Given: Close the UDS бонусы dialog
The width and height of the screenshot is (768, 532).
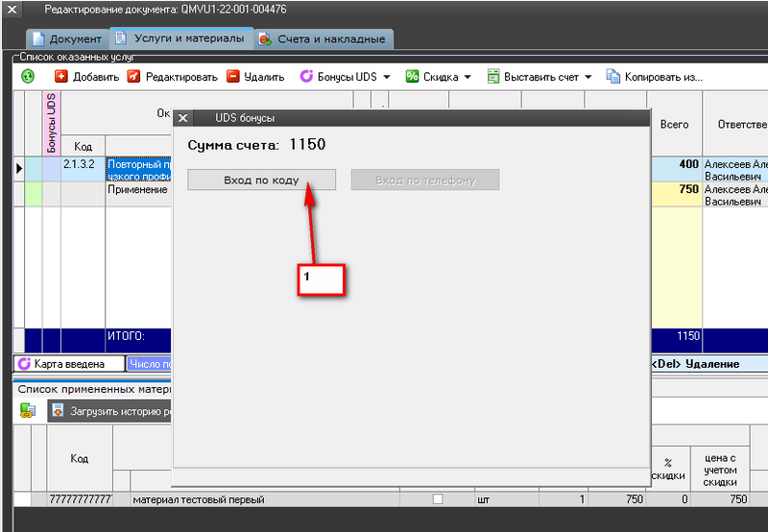Looking at the screenshot, I should click(182, 118).
